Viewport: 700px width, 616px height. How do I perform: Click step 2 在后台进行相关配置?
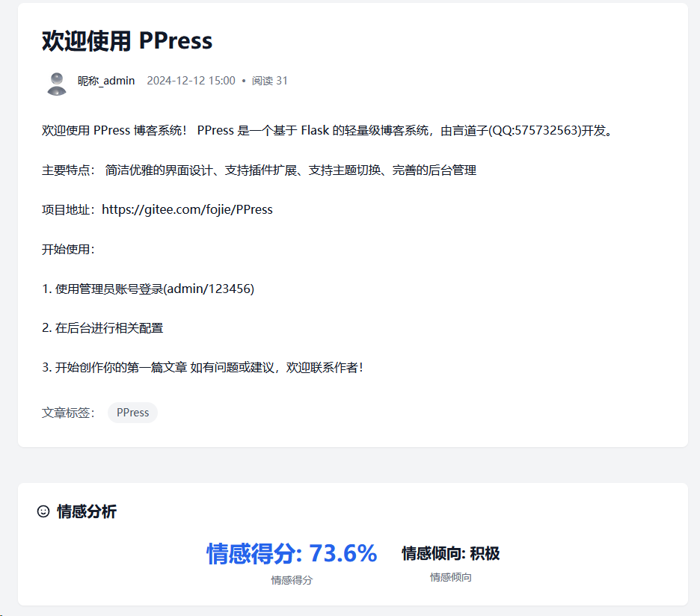tap(102, 328)
